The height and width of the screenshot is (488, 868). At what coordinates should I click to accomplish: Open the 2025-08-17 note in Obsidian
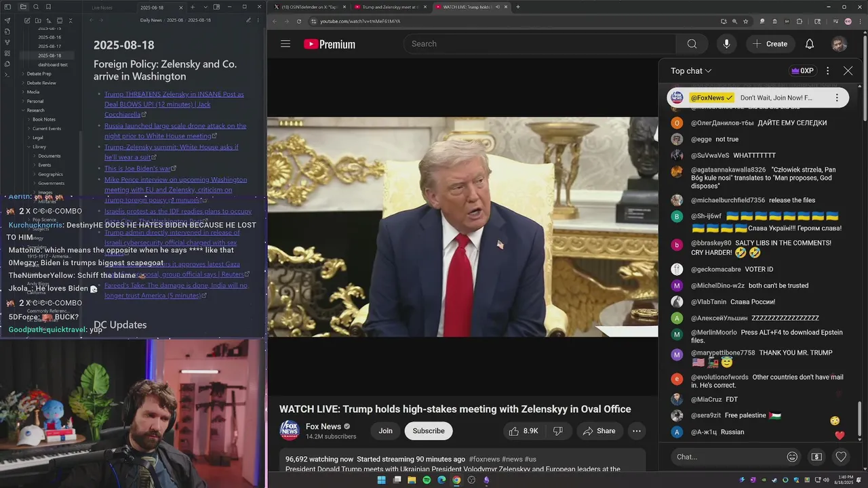50,46
